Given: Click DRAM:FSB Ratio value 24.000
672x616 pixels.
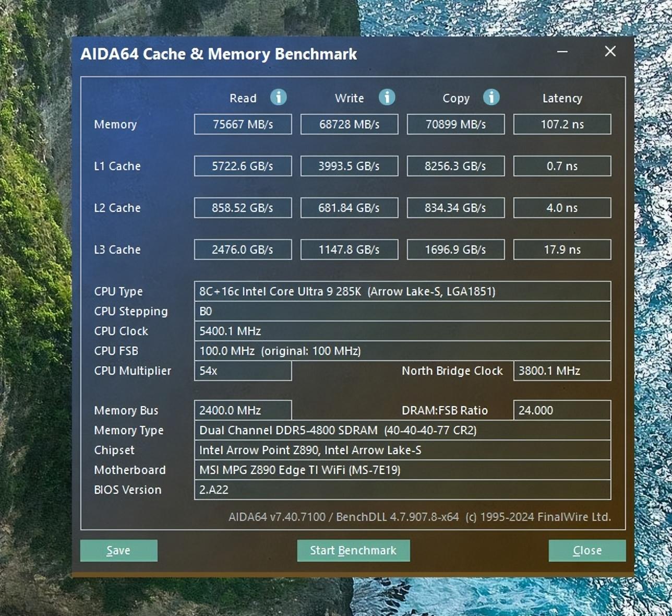Looking at the screenshot, I should click(562, 410).
